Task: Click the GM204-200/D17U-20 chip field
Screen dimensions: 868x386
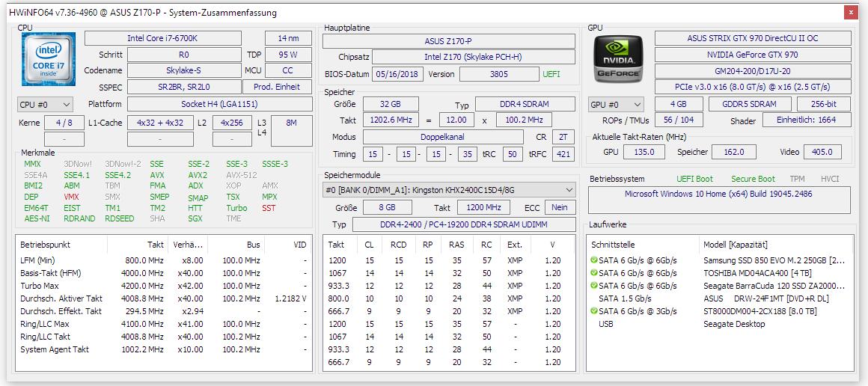Action: [x=753, y=71]
